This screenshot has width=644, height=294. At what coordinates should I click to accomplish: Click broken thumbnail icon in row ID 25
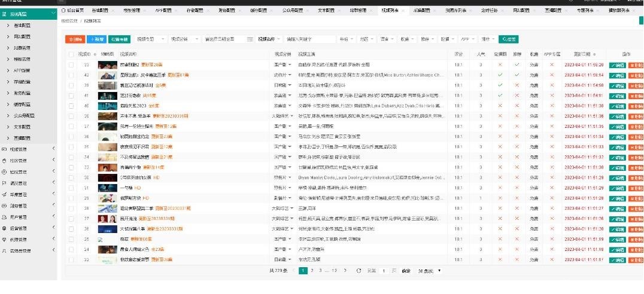[100, 239]
